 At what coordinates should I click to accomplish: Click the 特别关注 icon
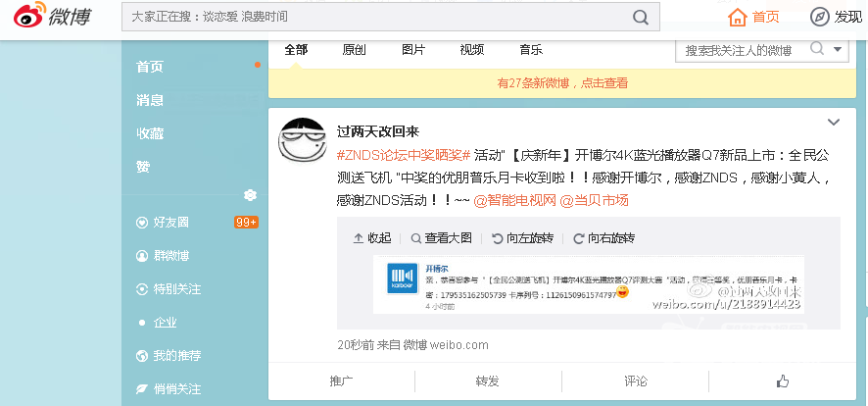coord(142,289)
